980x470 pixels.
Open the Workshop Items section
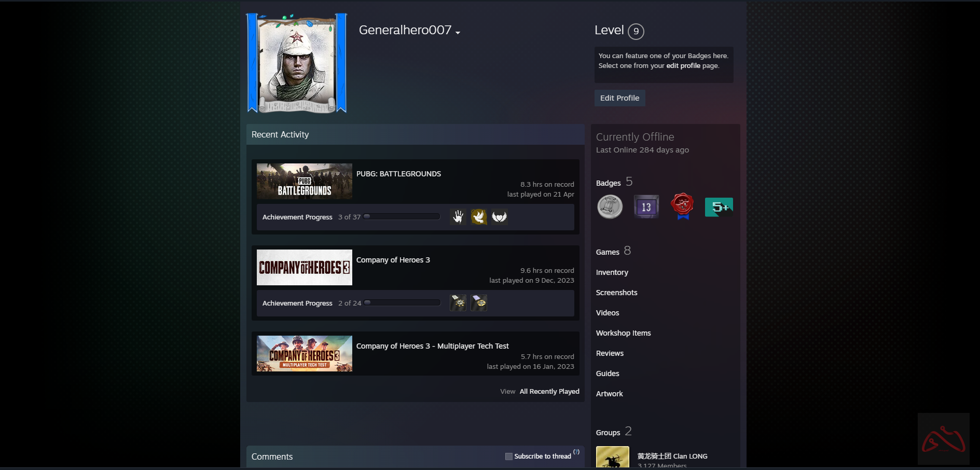pos(623,333)
